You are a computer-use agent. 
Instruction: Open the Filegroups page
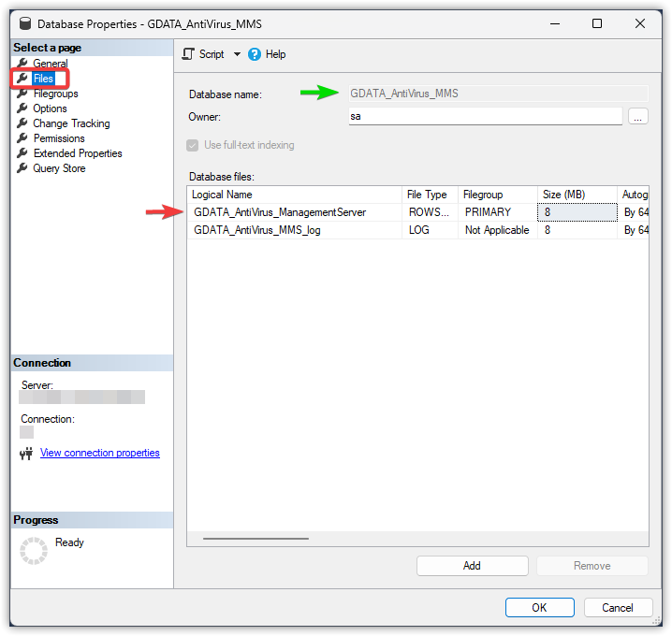[x=56, y=94]
